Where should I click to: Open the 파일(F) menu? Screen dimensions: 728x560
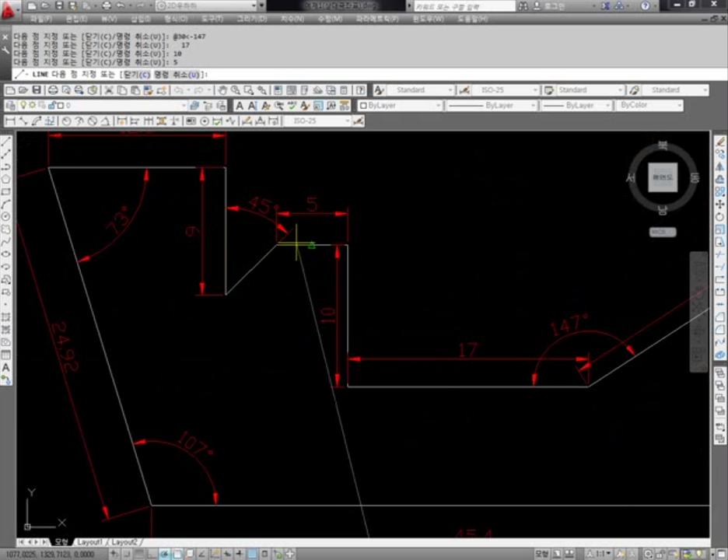click(x=40, y=19)
